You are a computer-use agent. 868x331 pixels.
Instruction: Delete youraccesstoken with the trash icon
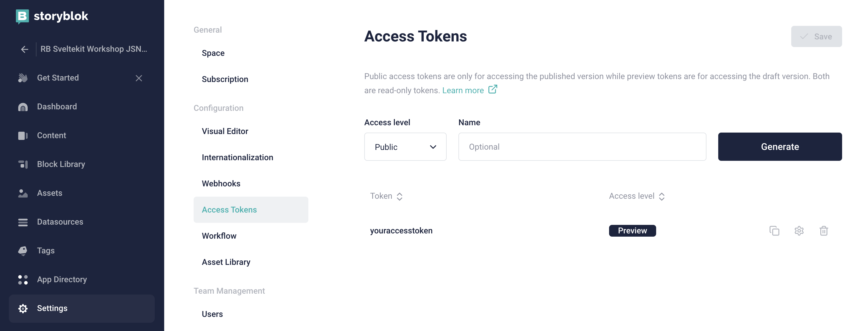(824, 231)
